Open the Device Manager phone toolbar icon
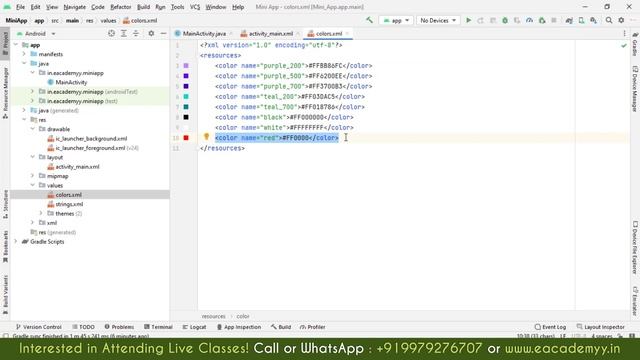 581,20
